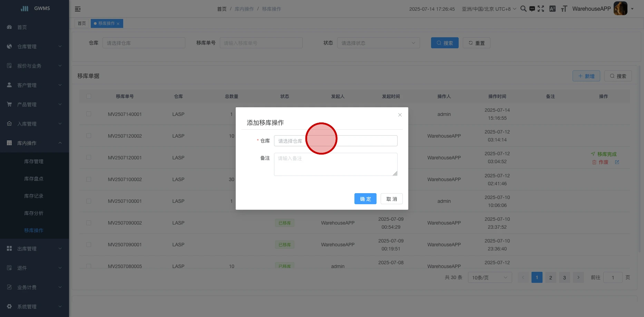Click the 备注 textarea in the dialog
This screenshot has height=317, width=644.
tap(335, 165)
